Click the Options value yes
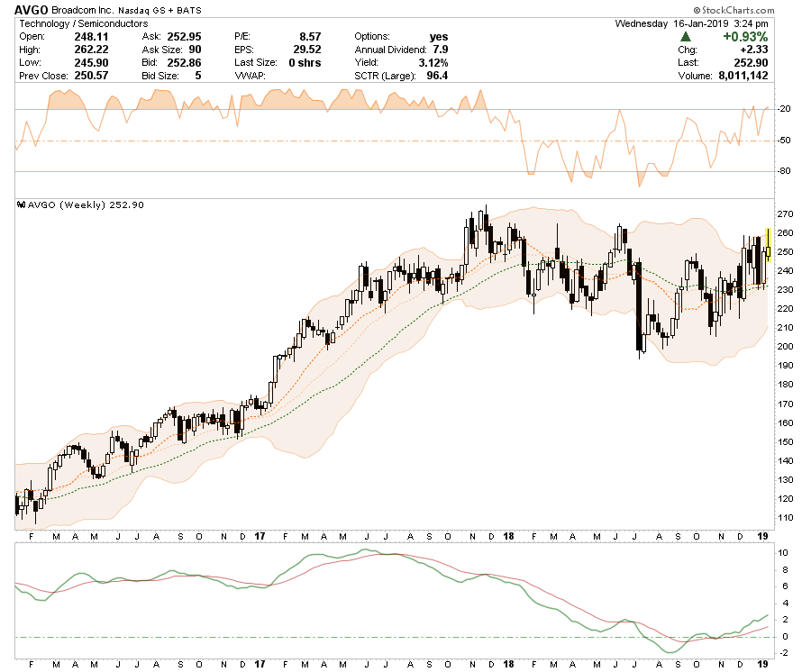The height and width of the screenshot is (672, 811). click(x=439, y=37)
